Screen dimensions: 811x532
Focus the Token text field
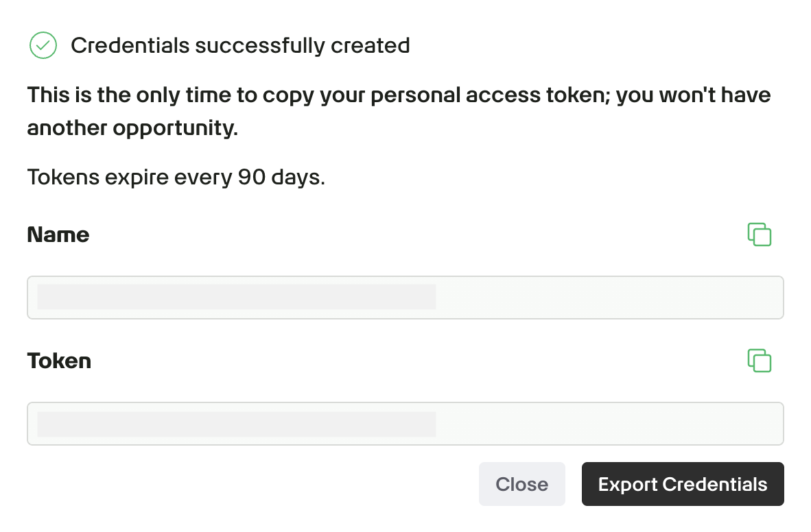[x=405, y=424]
